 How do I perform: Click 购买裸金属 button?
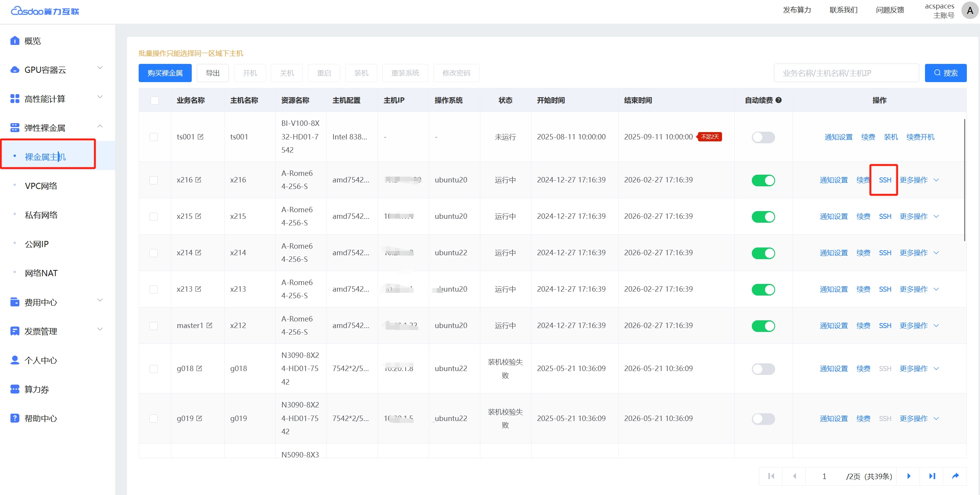point(165,73)
